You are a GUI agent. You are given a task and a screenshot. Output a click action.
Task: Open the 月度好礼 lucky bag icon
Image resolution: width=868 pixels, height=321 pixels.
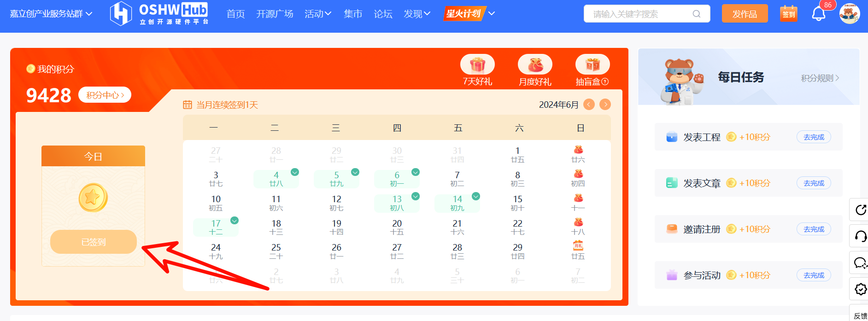[535, 65]
